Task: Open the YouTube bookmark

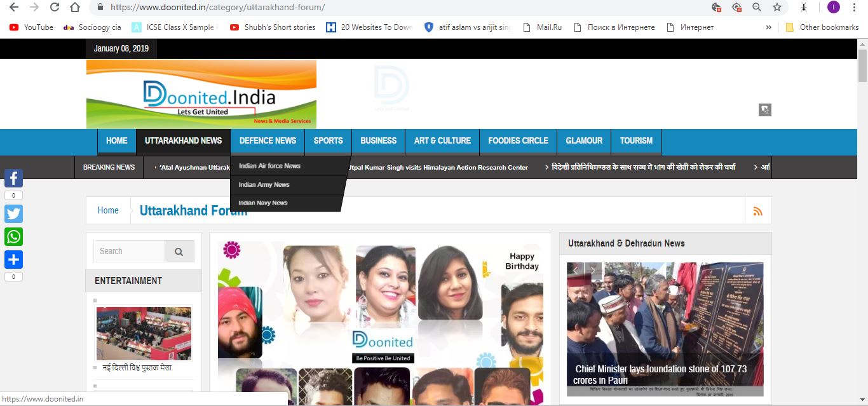Action: 32,27
